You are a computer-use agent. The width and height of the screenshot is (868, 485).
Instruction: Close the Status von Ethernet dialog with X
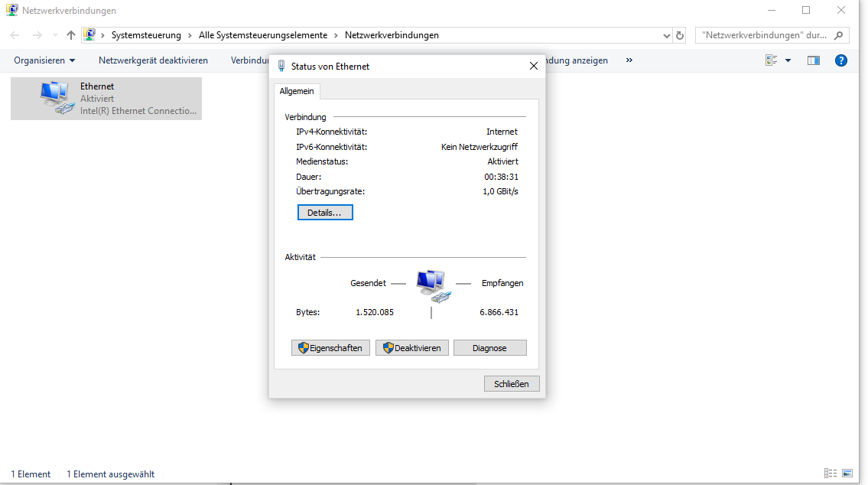534,66
